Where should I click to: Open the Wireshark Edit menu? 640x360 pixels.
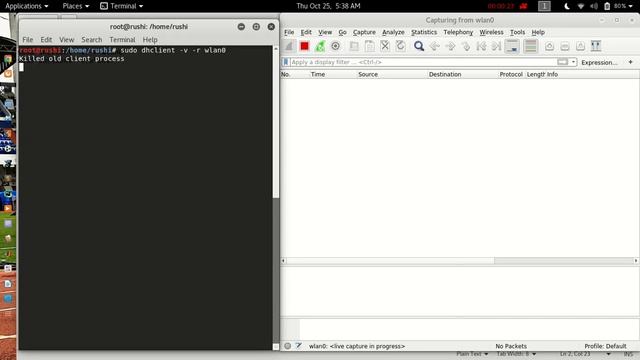click(x=306, y=32)
